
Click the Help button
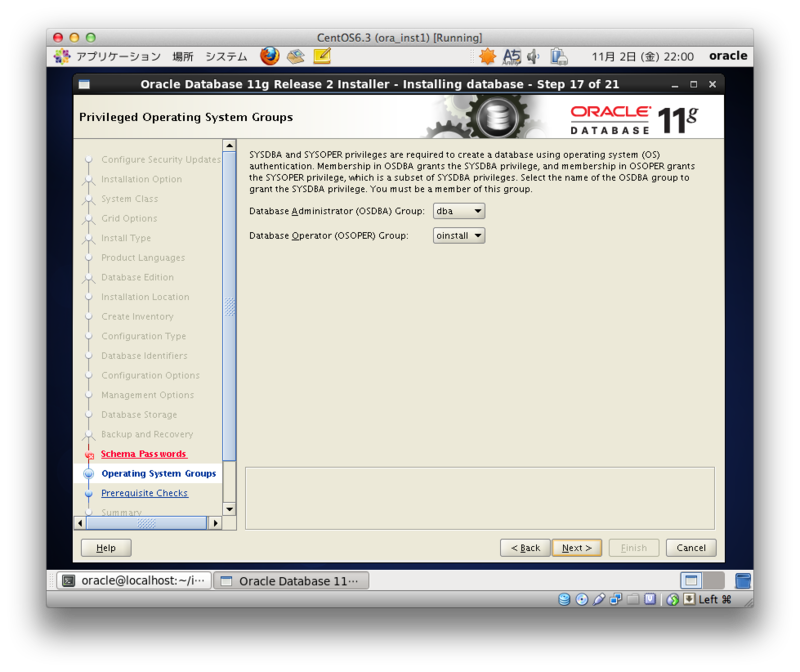106,547
